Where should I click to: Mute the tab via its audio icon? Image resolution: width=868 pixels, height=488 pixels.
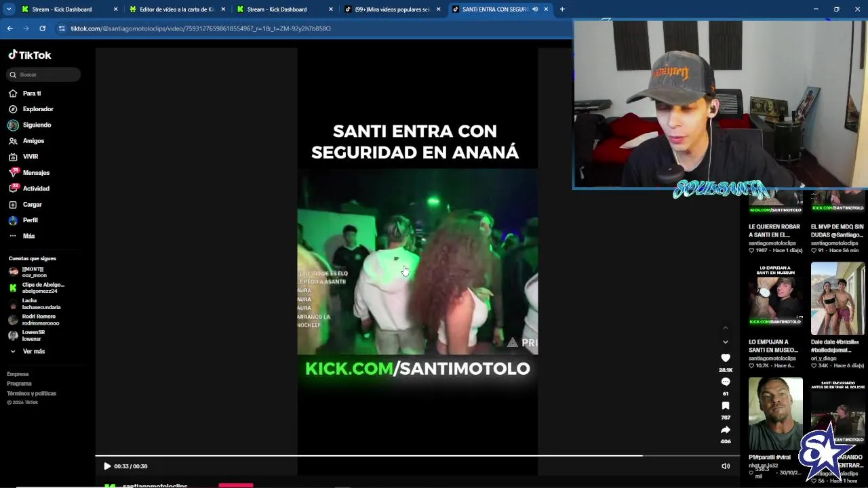[x=535, y=9]
